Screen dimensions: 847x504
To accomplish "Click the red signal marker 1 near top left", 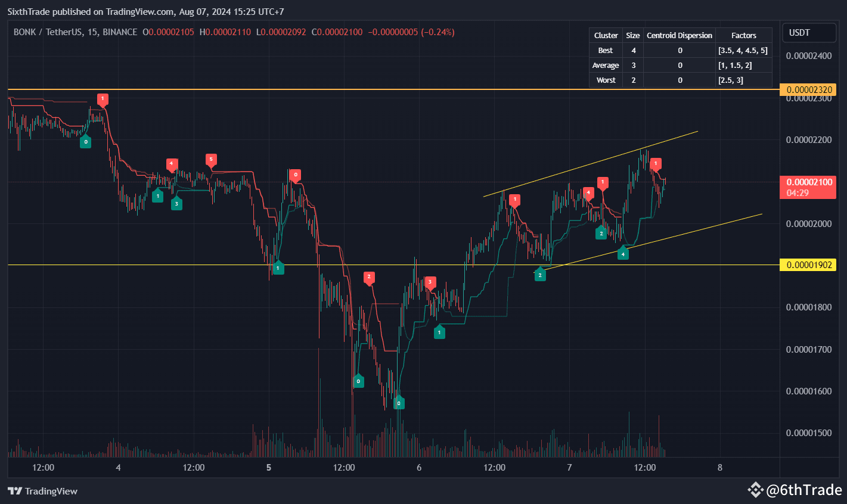I will pos(103,99).
